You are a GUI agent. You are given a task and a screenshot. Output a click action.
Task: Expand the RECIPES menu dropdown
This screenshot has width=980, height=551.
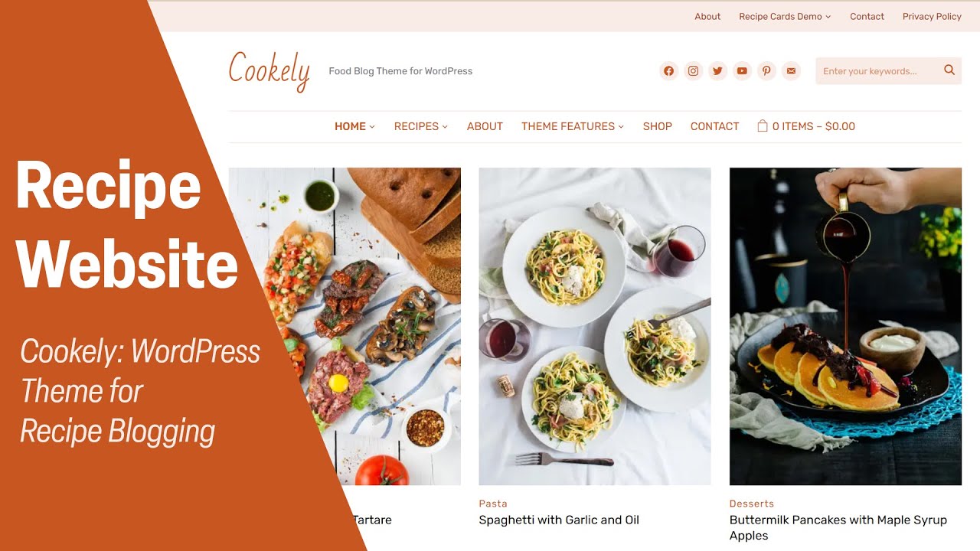pyautogui.click(x=420, y=126)
